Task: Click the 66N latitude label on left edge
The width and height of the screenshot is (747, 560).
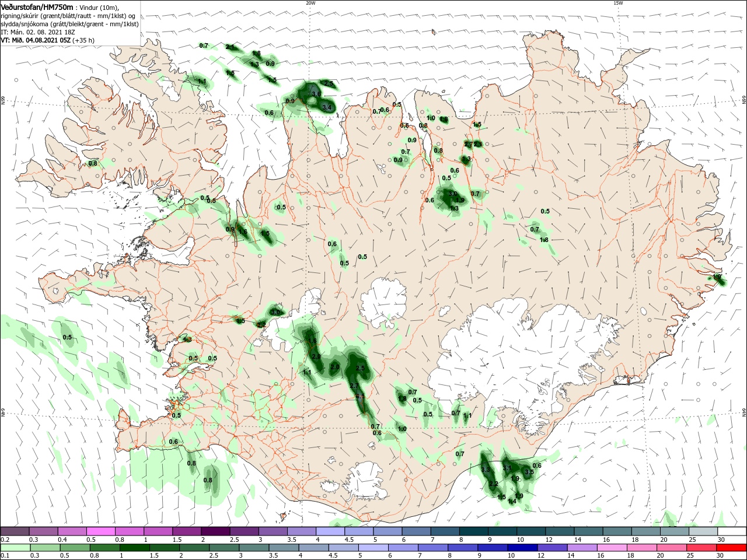Action: click(3, 101)
